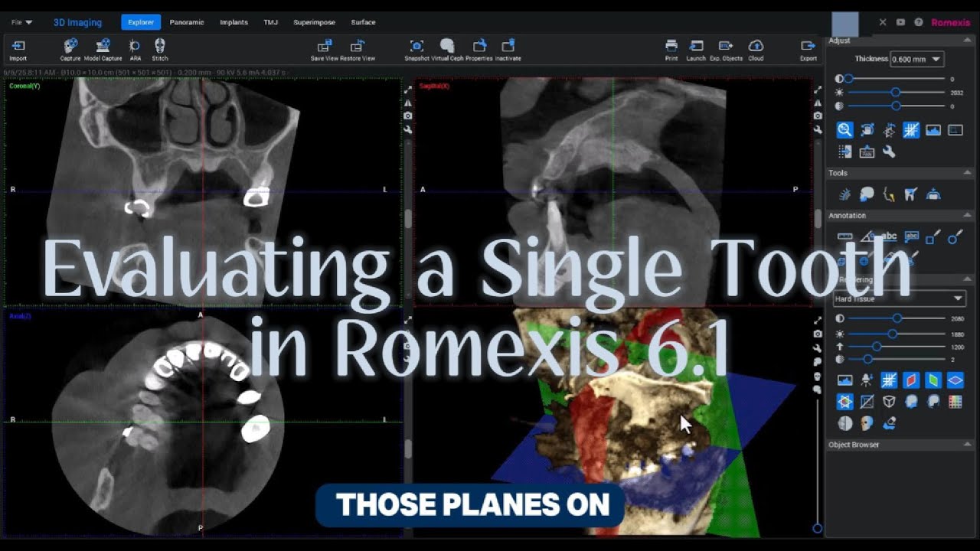This screenshot has height=551, width=980.
Task: Toggle the blue axial plane in Rendering
Action: (955, 380)
